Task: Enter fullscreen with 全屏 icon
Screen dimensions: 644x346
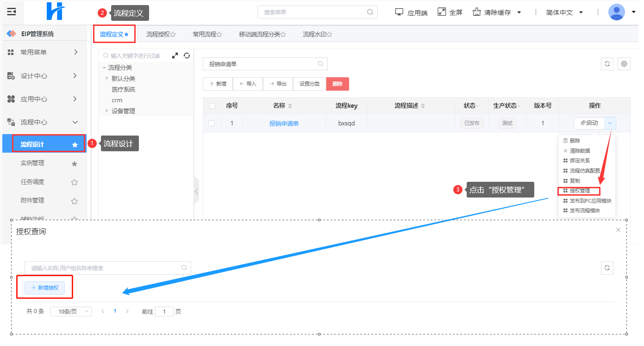Action: [442, 12]
